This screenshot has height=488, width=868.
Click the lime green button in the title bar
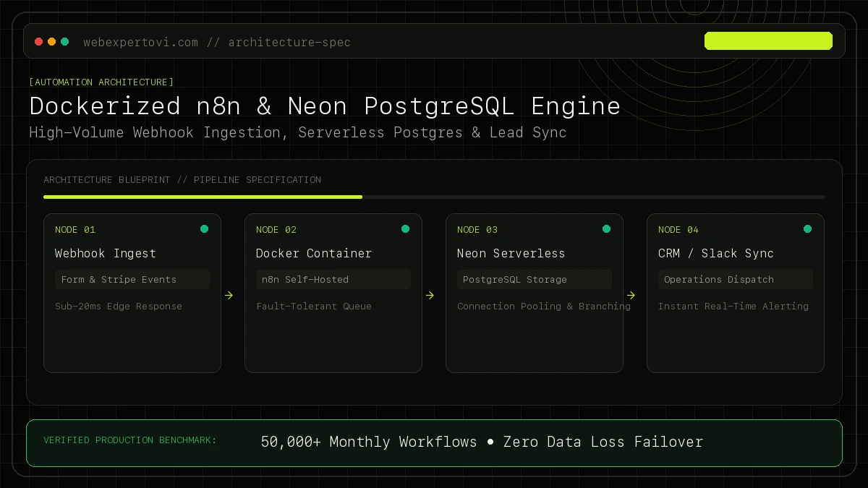(x=768, y=41)
